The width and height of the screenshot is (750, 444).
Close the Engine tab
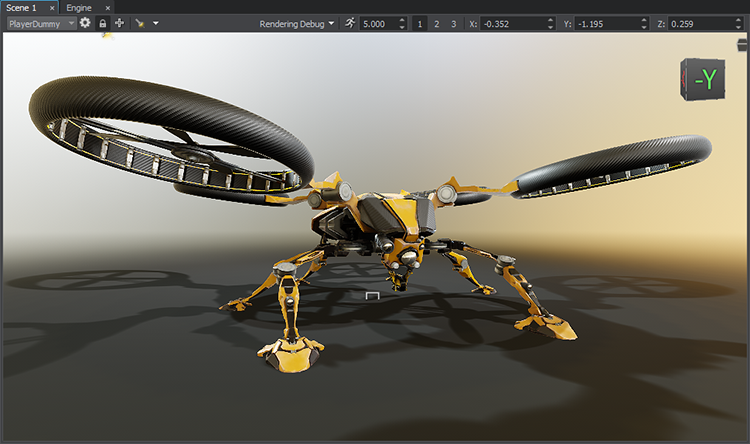pos(108,7)
